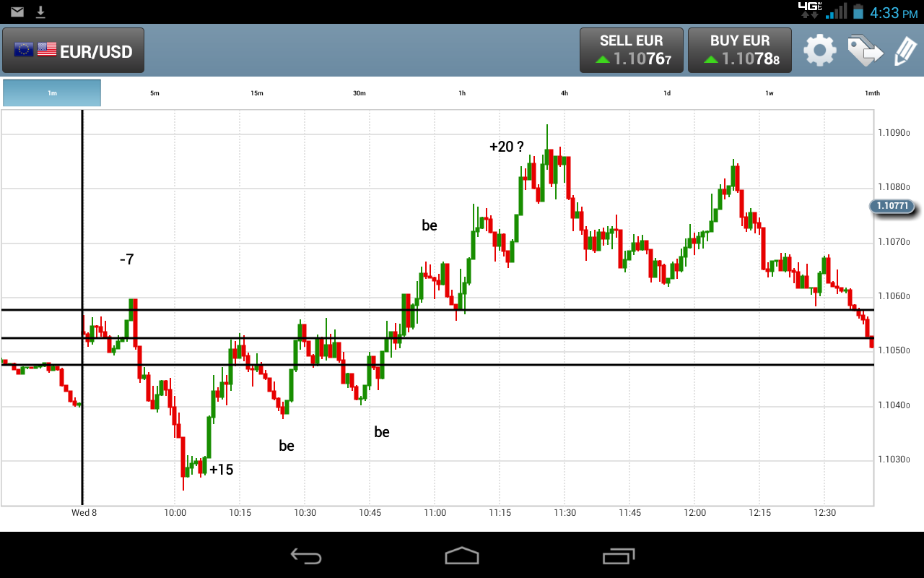Image resolution: width=924 pixels, height=578 pixels.
Task: Click the 'Wed 8' date label
Action: tap(84, 513)
